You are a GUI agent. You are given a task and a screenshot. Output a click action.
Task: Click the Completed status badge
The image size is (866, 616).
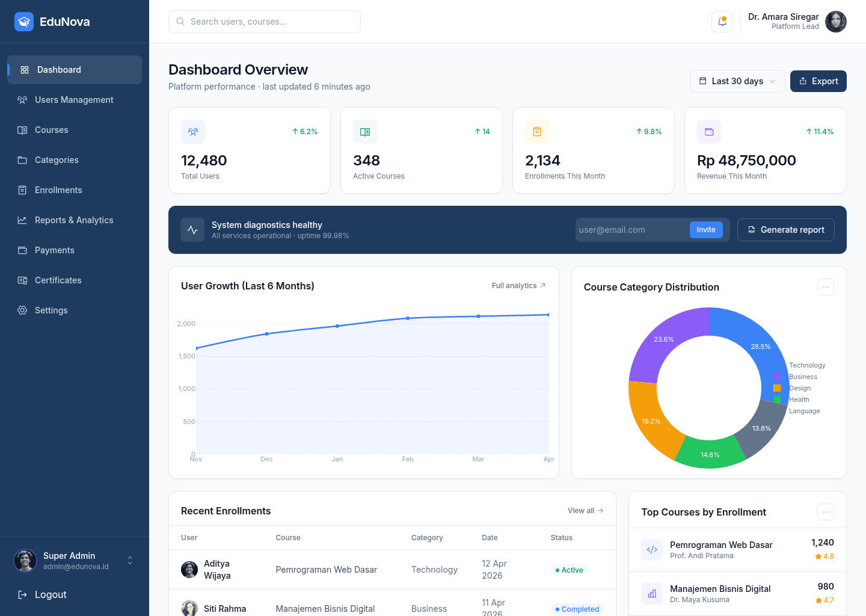pos(577,609)
